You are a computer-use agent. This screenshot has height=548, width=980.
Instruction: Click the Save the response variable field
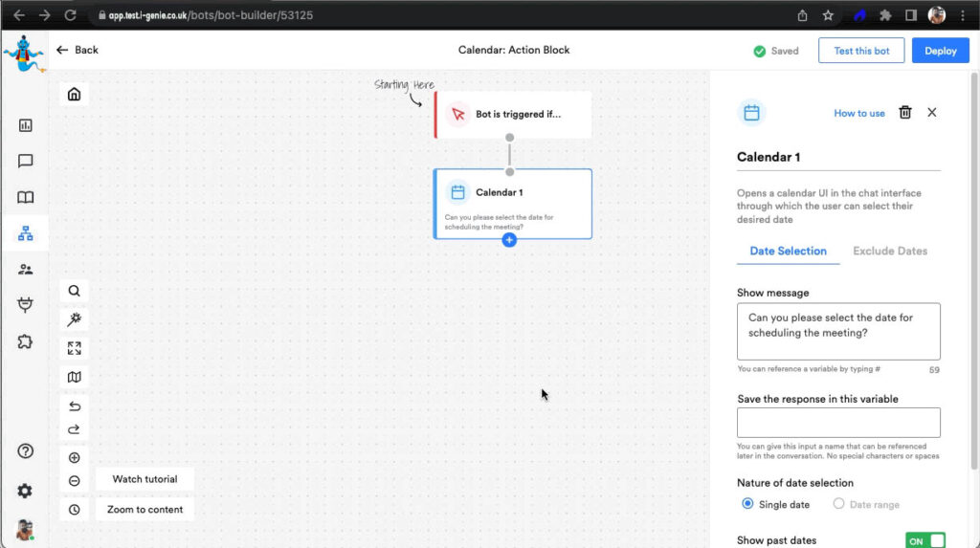point(838,423)
